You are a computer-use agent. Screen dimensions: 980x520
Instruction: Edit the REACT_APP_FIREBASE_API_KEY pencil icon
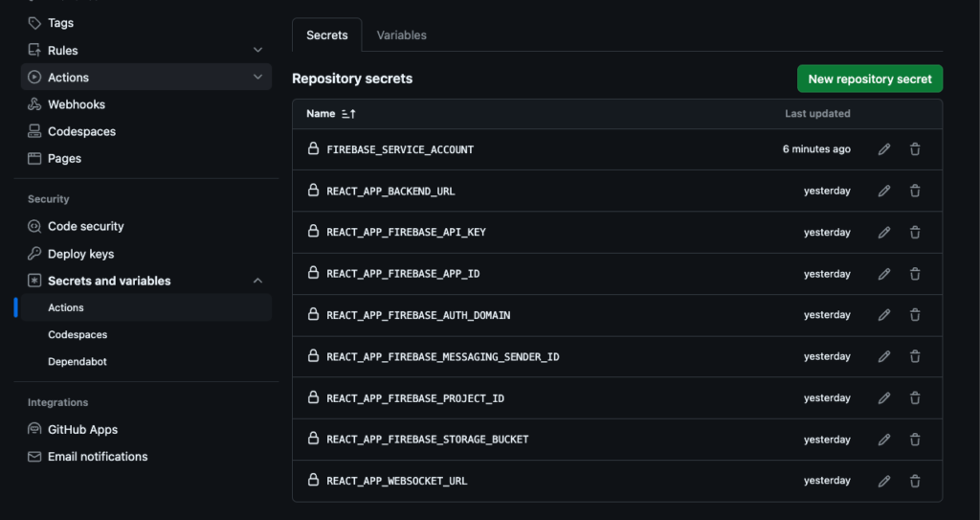[x=883, y=232]
